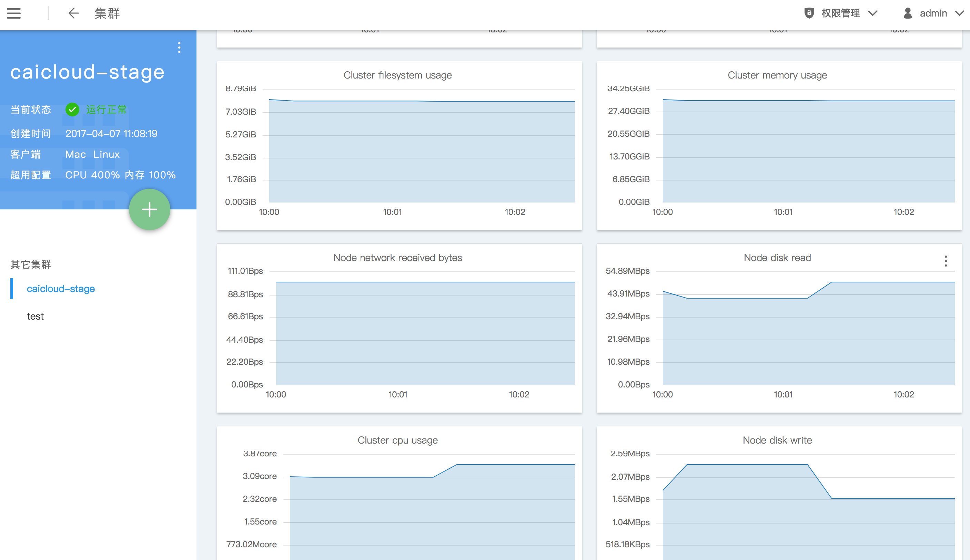This screenshot has width=970, height=560.
Task: Click the Cluster cpu usage chart title
Action: 397,440
